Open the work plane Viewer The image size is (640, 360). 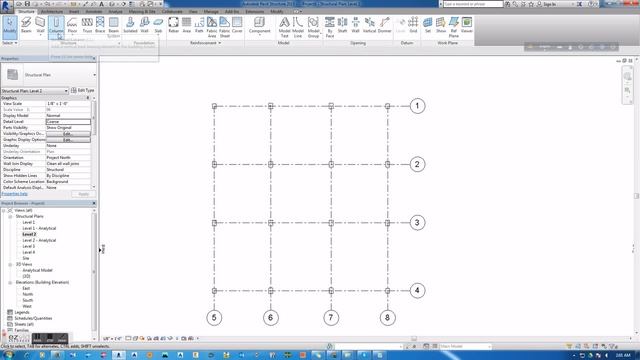[x=467, y=25]
